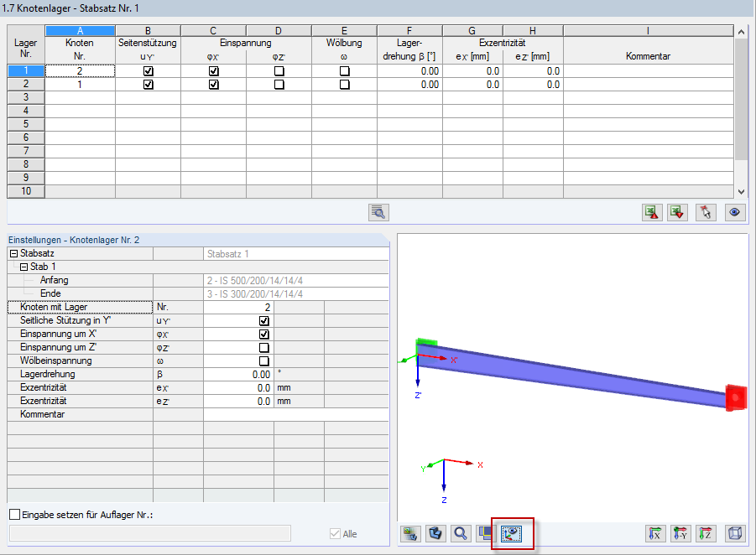Viewport: 756px width, 555px height.
Task: Set view in Z direction
Action: point(706,533)
